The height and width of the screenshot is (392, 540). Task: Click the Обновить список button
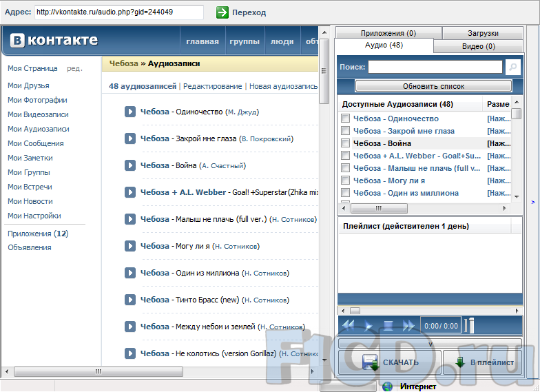(434, 86)
